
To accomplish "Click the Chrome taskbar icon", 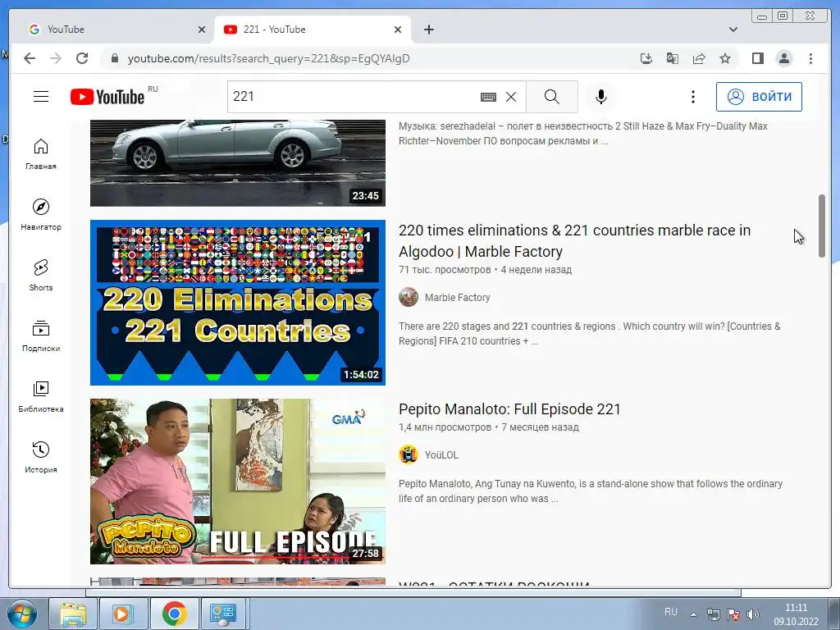I will [x=174, y=614].
